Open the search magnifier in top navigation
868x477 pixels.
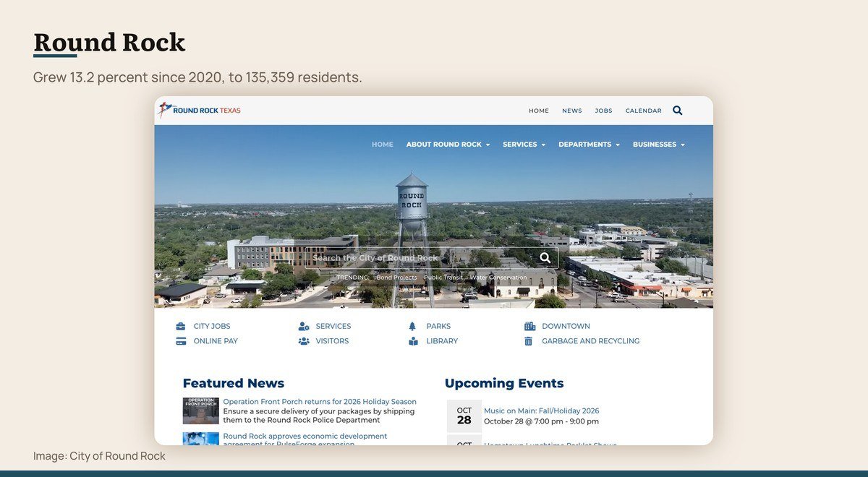pos(678,111)
